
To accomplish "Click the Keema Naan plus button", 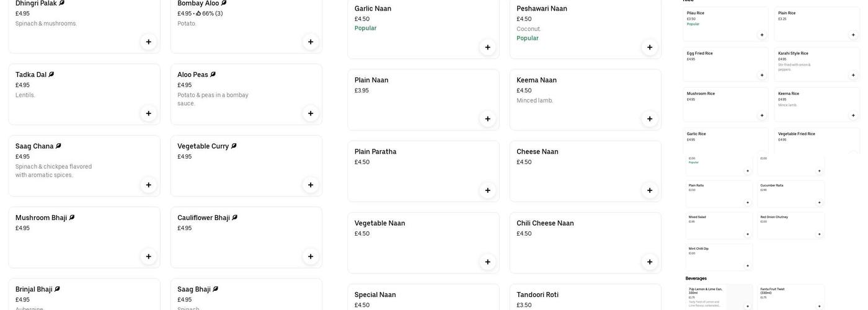I will point(650,119).
